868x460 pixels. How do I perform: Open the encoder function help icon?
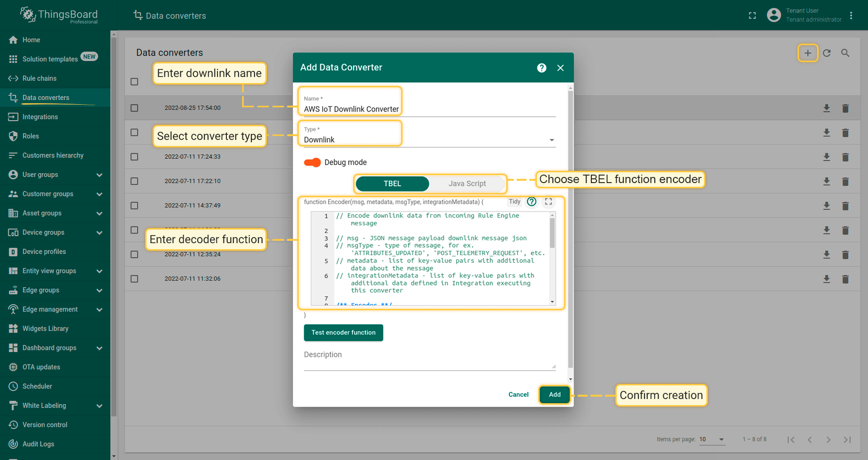[531, 202]
